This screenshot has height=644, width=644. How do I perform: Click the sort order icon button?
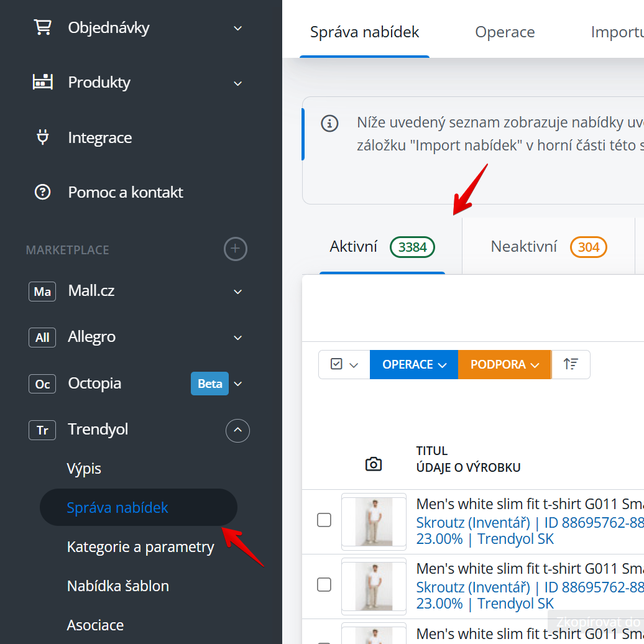571,364
